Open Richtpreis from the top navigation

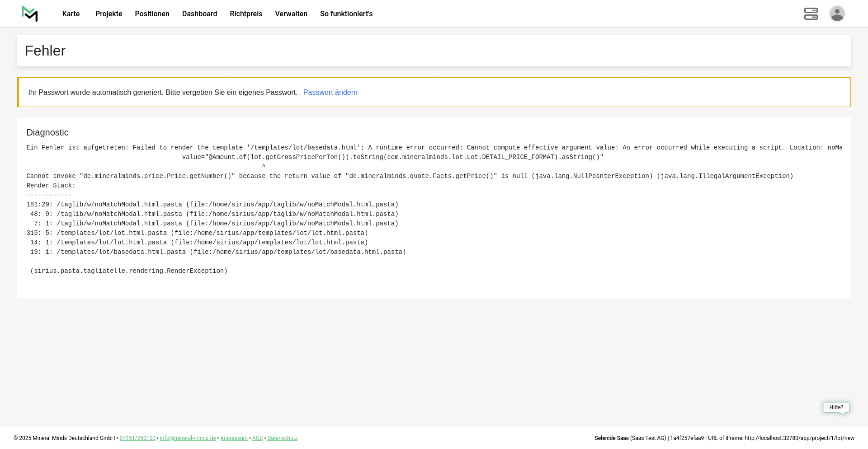click(x=246, y=14)
